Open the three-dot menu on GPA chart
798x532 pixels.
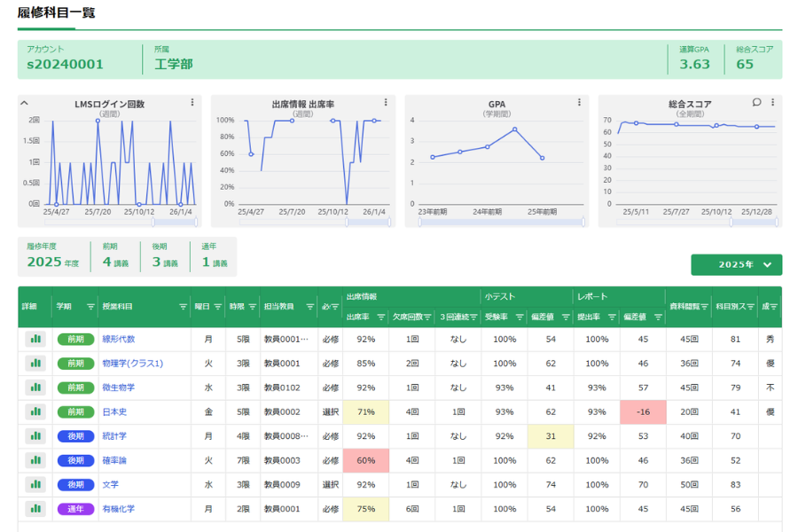pos(579,103)
